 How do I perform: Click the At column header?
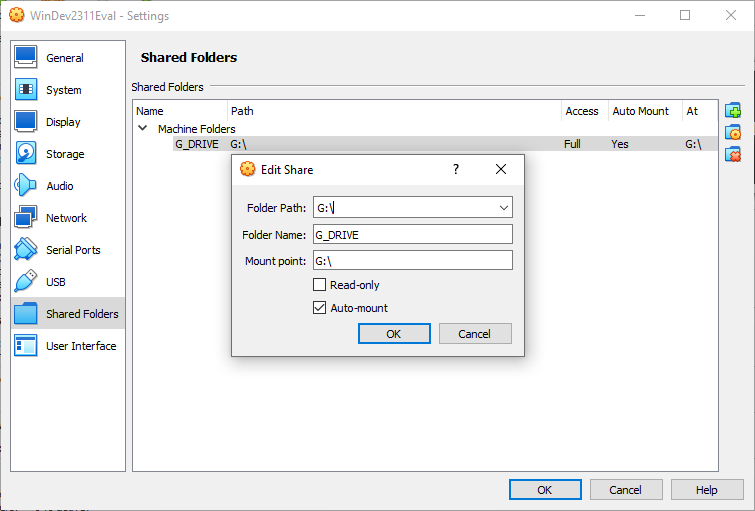pyautogui.click(x=692, y=111)
